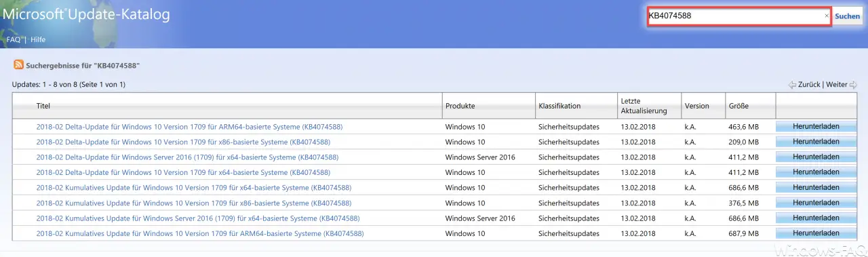Select the 687,9 MB size cell

tap(743, 233)
